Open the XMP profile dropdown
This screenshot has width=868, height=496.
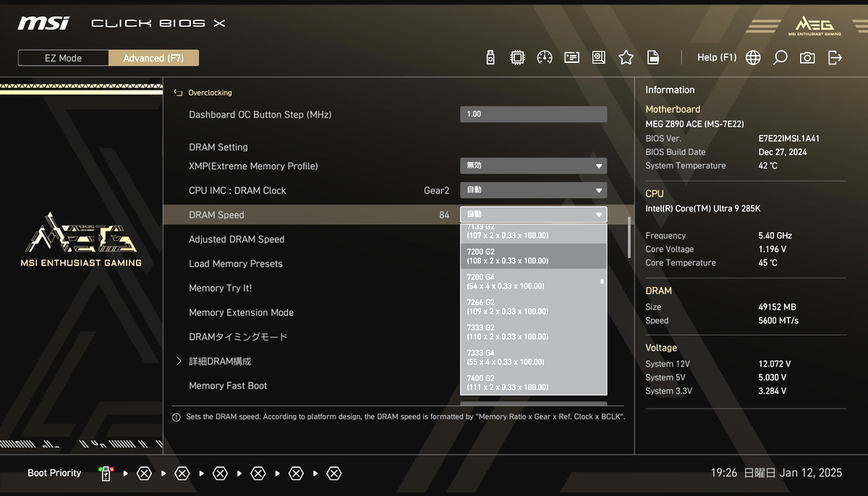pos(534,166)
